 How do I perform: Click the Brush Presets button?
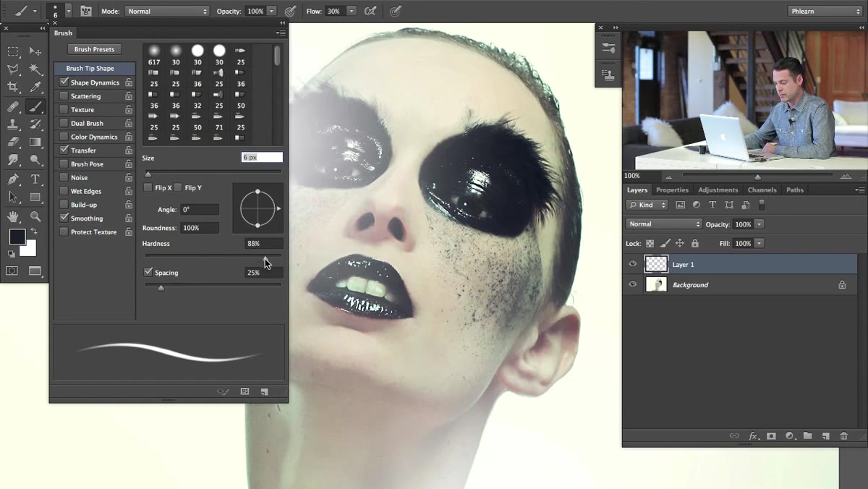[95, 49]
